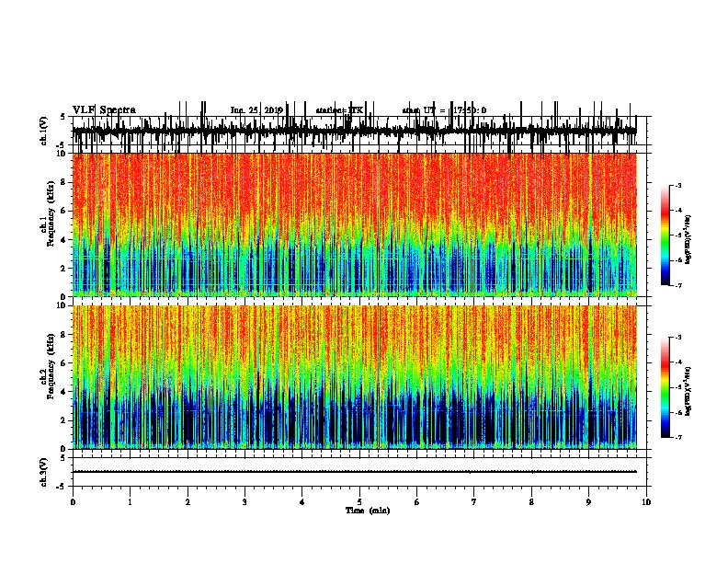Click the '-5' tick on ch.3(V) axis
Image resolution: width=728 pixels, height=563 pixels.
pos(62,487)
